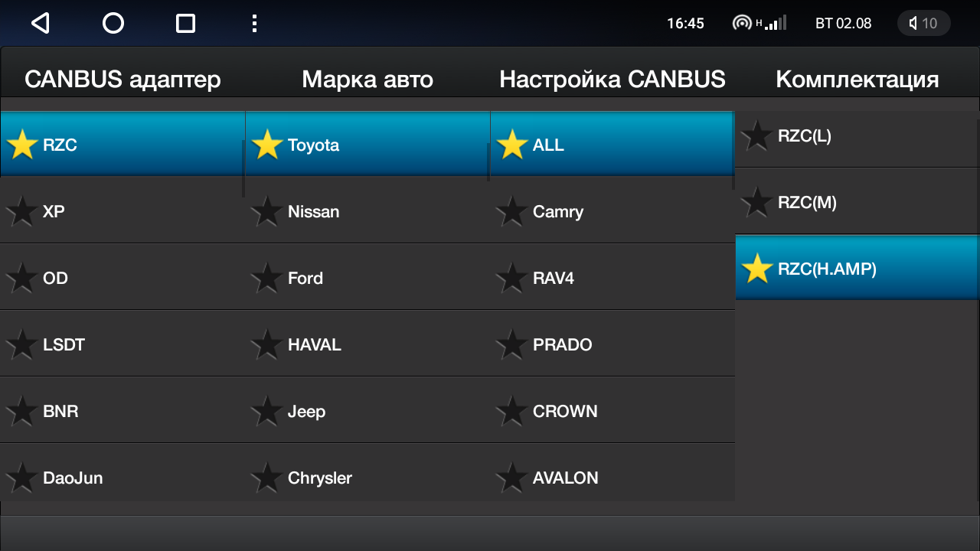
Task: Toggle the star beside RZC(L)
Action: coord(757,136)
